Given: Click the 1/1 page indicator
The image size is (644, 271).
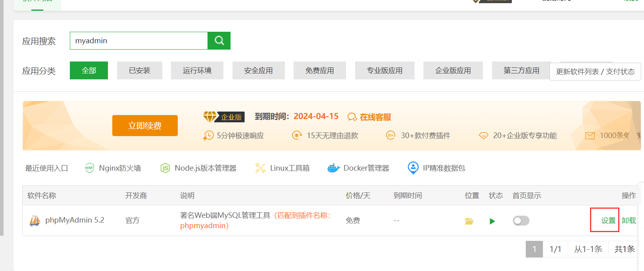Looking at the screenshot, I should [555, 249].
